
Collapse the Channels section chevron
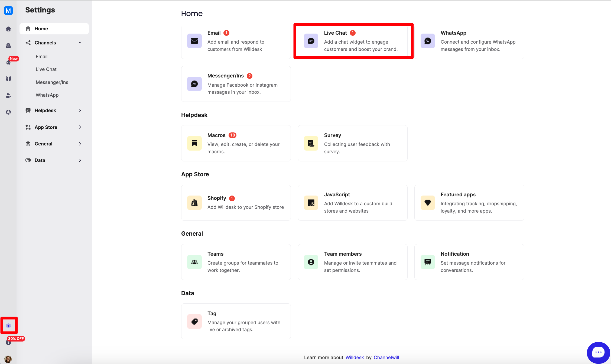[x=80, y=43]
